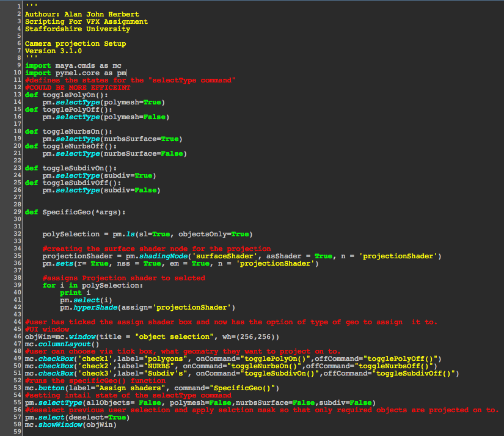
Task: Click "#assigns Projection shader to selcted" comment
Action: click(124, 278)
